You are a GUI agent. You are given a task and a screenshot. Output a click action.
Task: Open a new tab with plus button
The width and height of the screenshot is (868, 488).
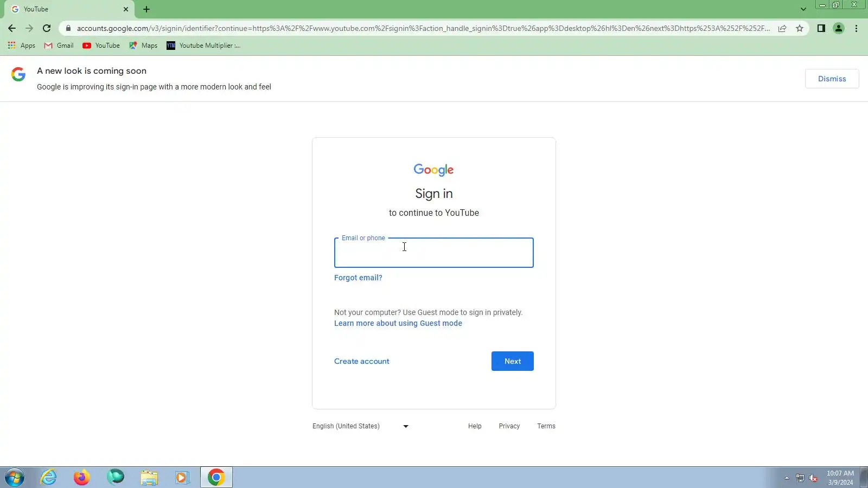click(146, 9)
